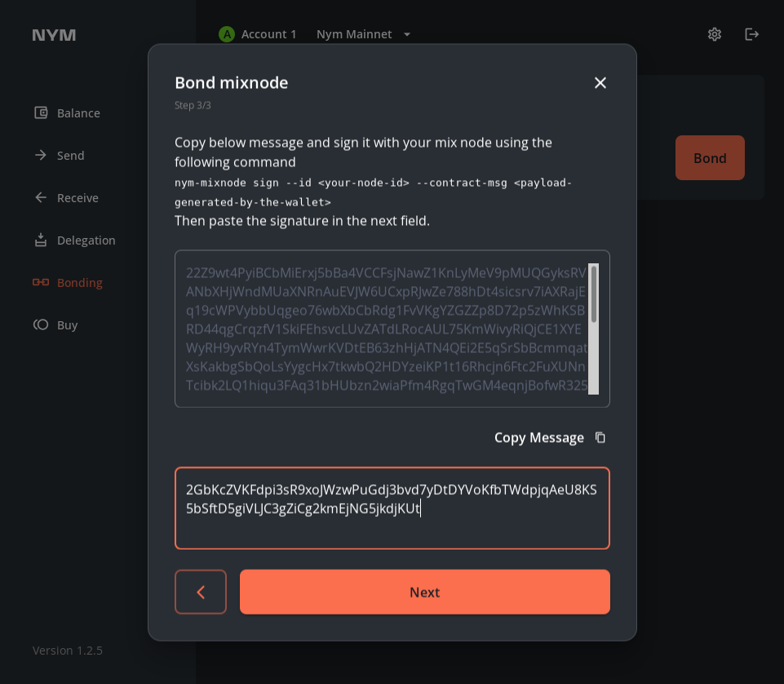Viewport: 784px width, 684px height.
Task: Go back using the left chevron button
Action: click(201, 592)
